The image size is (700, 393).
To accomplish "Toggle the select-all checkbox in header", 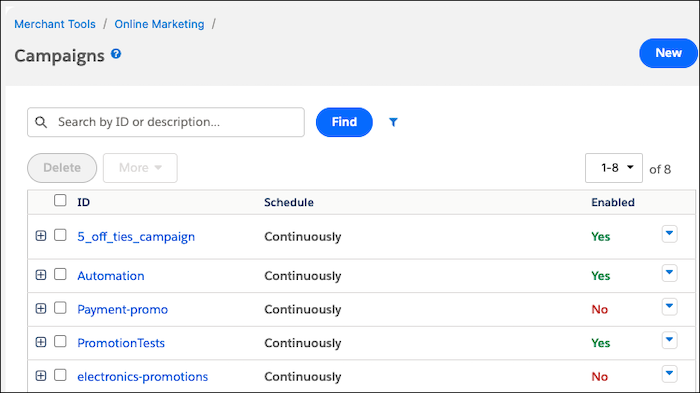I will [x=60, y=201].
